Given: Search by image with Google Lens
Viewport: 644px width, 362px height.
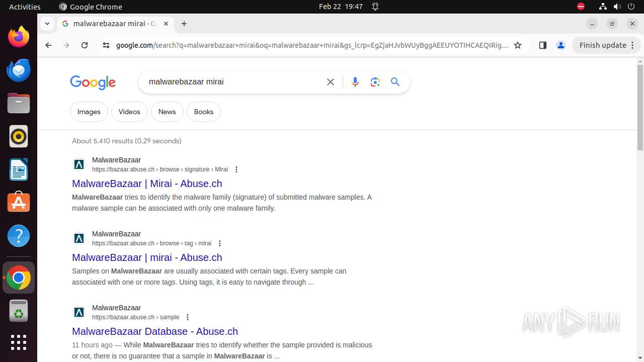Looking at the screenshot, I should click(x=375, y=82).
